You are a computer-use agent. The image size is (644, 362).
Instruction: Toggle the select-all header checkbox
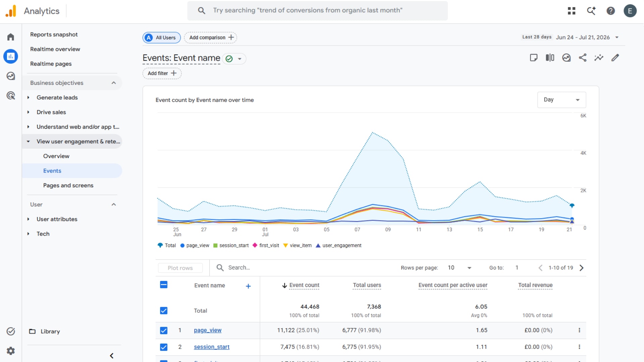click(164, 285)
